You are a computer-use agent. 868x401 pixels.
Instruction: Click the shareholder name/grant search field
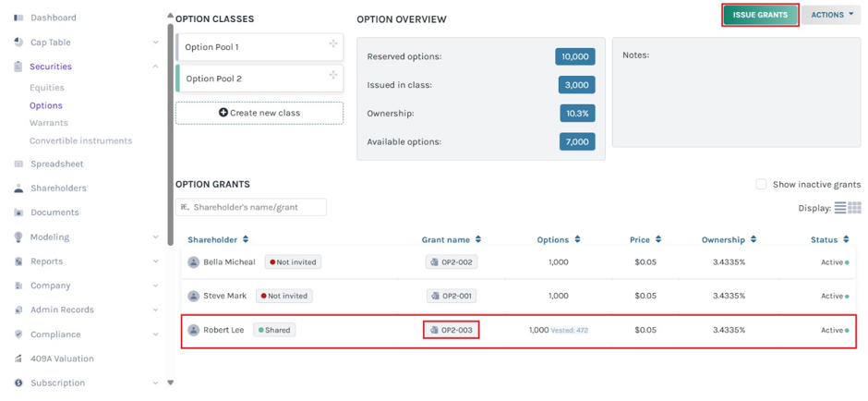pyautogui.click(x=251, y=207)
